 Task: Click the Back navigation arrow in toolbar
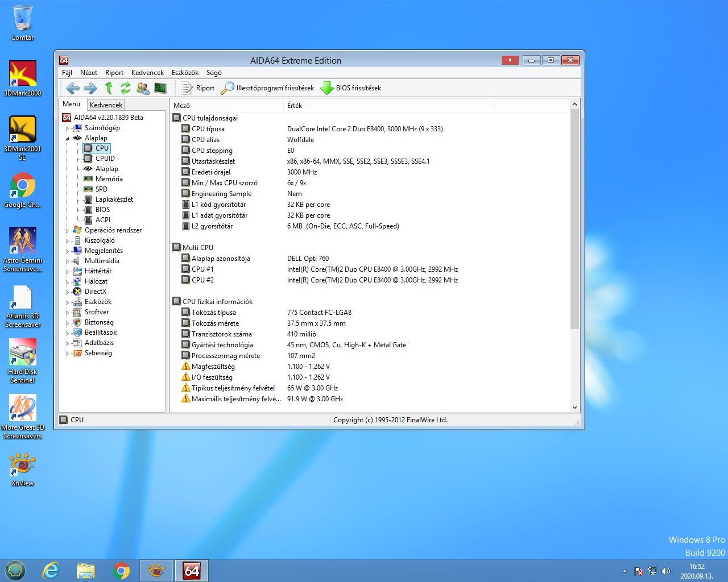tap(73, 88)
